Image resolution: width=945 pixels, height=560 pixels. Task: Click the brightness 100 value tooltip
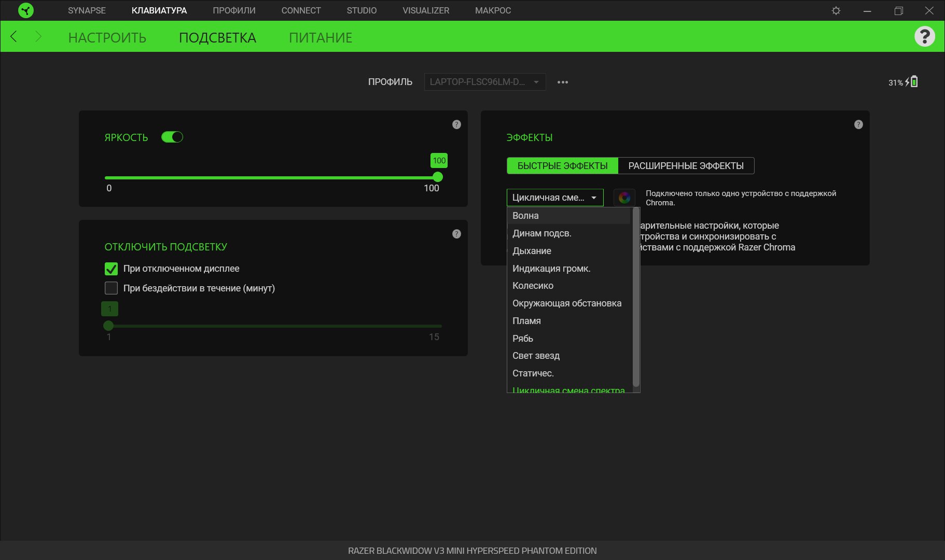(x=439, y=161)
